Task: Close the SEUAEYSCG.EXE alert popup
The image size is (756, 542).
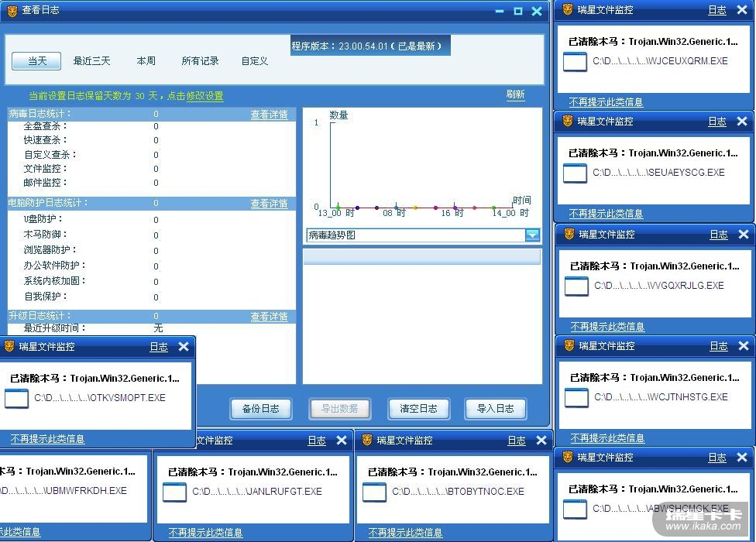Action: click(742, 122)
